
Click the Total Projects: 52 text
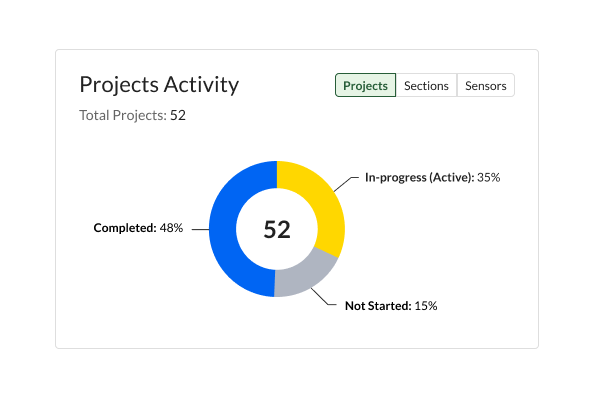point(132,115)
